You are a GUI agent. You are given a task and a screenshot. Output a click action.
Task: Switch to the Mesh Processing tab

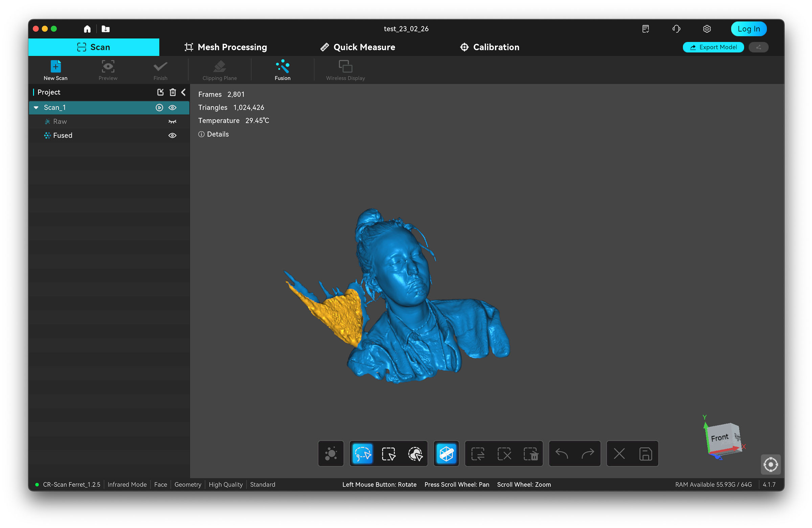click(226, 47)
